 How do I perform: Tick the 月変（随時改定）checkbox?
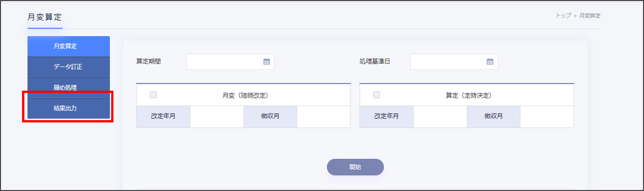(153, 95)
